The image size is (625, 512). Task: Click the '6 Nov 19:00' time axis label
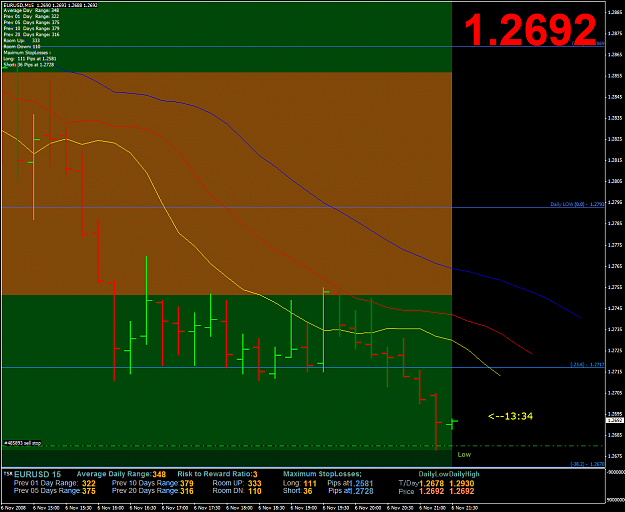point(304,508)
